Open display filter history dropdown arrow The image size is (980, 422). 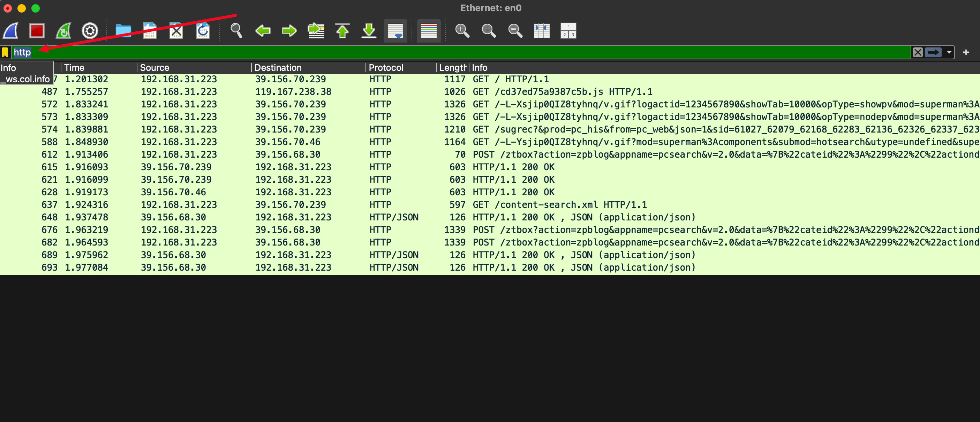coord(949,53)
